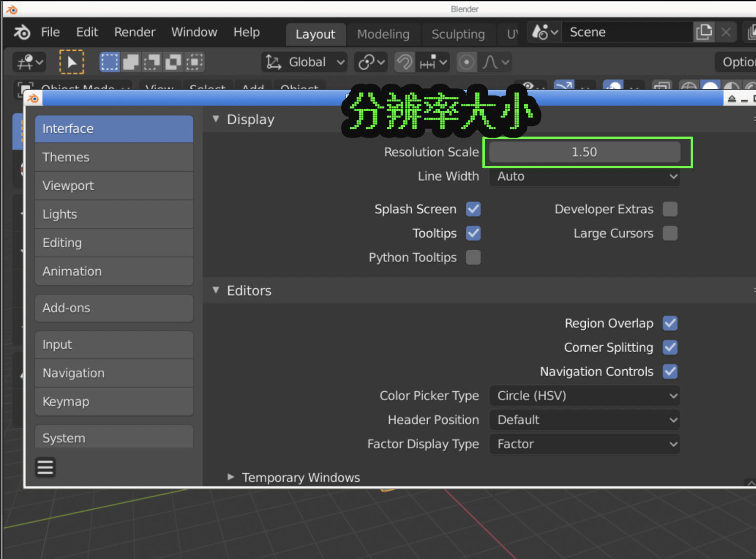
Task: Enable the Python Tooltips checkbox
Action: (473, 257)
